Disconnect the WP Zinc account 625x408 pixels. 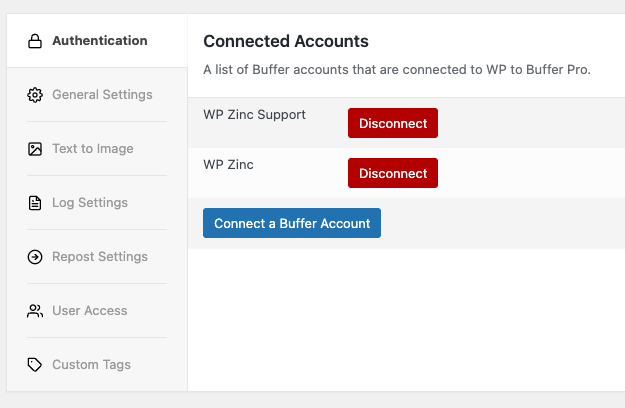pyautogui.click(x=393, y=173)
